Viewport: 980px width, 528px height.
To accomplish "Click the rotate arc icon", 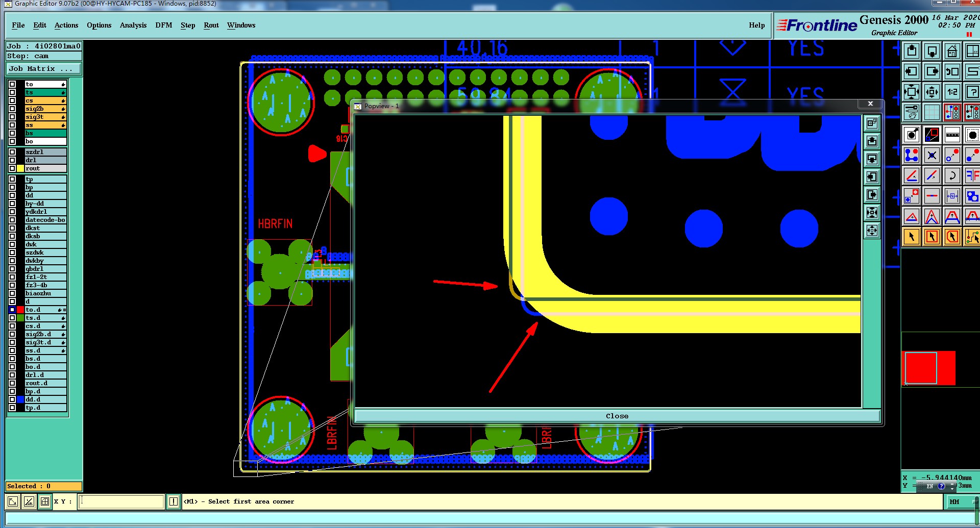I will point(952,175).
